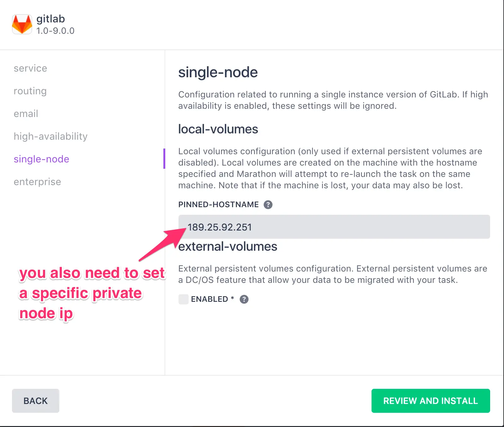
Task: Click the 1.0-9.0.0 version label
Action: pyautogui.click(x=56, y=31)
